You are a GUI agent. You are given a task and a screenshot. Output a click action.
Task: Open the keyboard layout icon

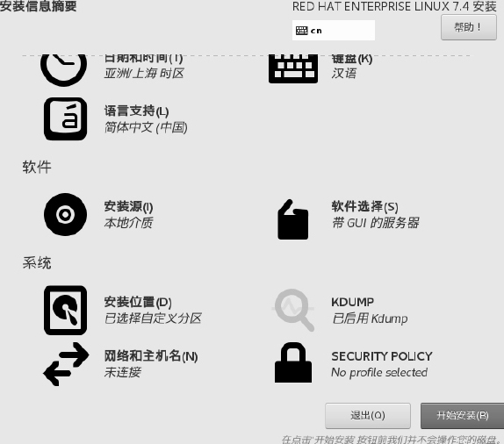click(293, 68)
